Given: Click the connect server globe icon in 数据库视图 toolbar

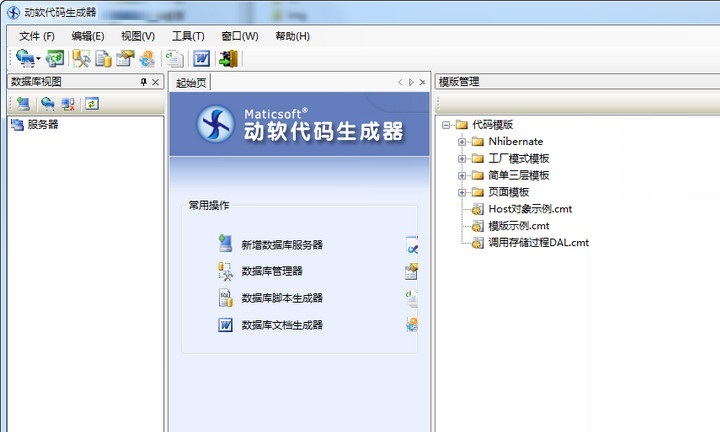Looking at the screenshot, I should (47, 104).
